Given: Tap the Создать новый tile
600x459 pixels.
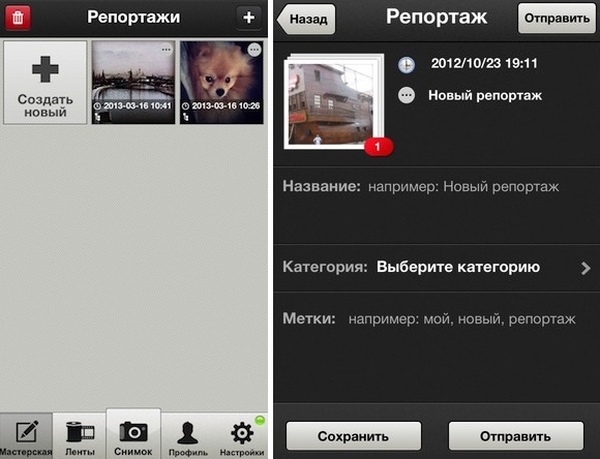Looking at the screenshot, I should pyautogui.click(x=45, y=83).
